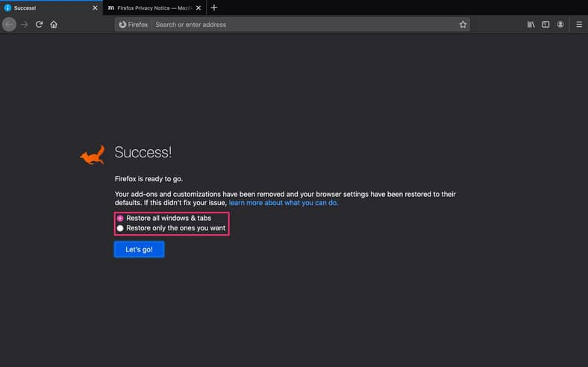Viewport: 588px width, 367px height.
Task: Select Restore all windows & tabs
Action: coord(120,218)
